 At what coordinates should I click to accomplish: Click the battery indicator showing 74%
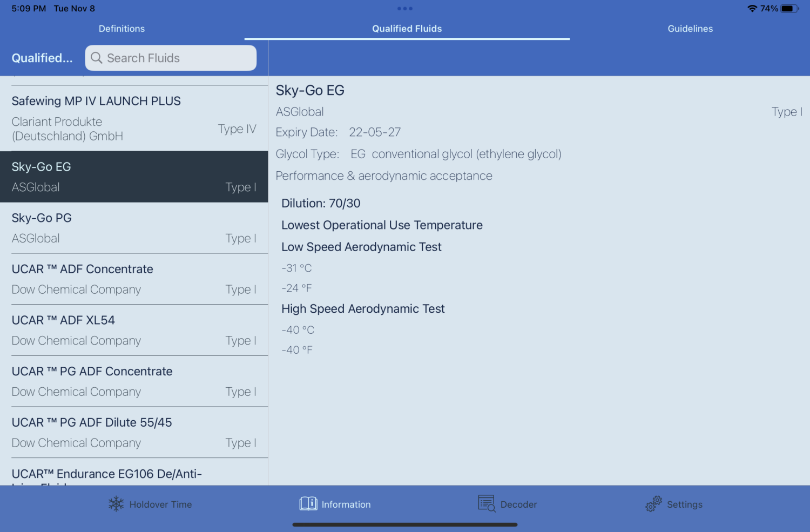tap(788, 8)
